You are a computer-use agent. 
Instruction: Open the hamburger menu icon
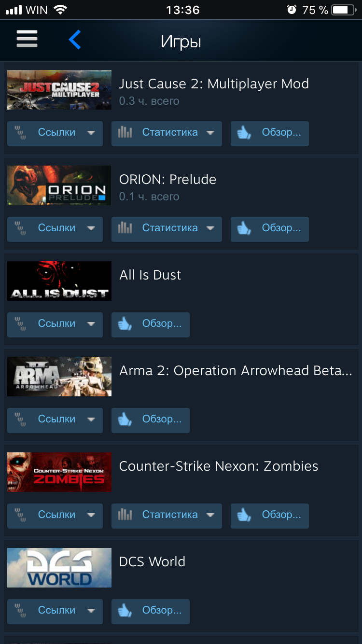27,39
